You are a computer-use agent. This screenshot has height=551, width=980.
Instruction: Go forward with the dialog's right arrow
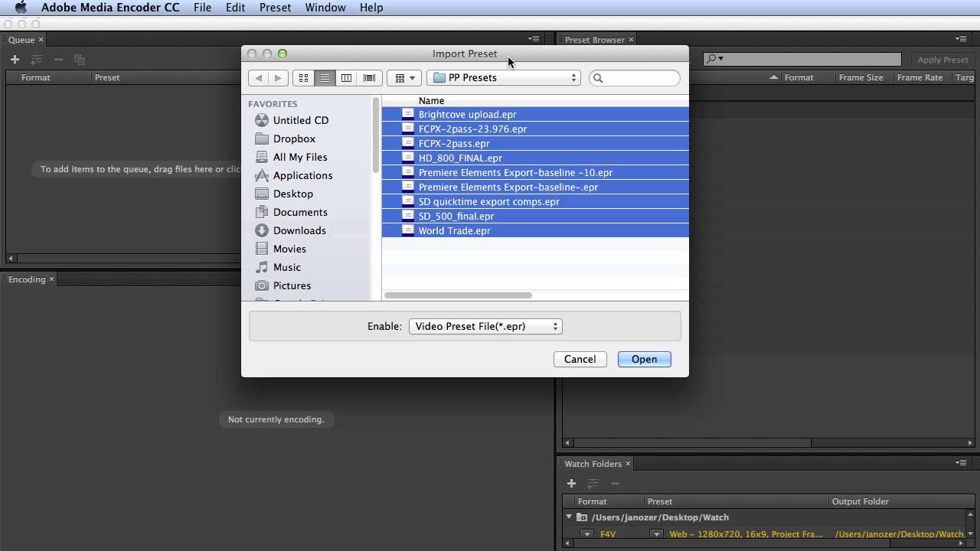[x=278, y=78]
